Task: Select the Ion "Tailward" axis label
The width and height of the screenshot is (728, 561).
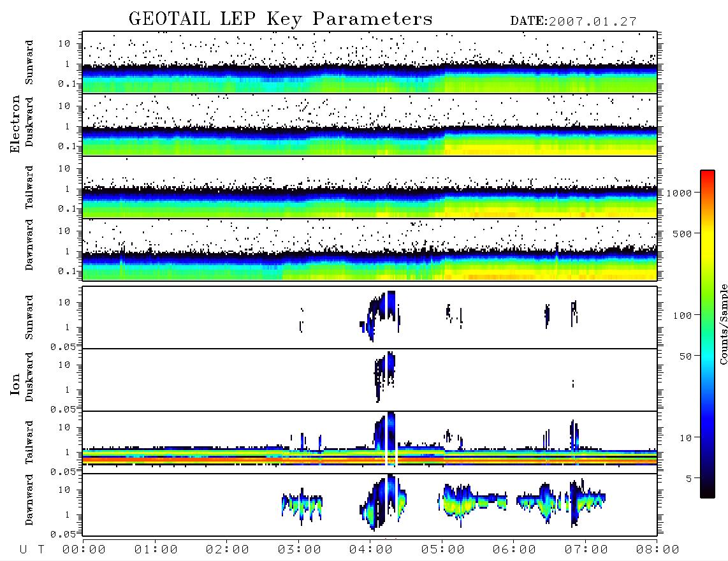Action: point(29,442)
